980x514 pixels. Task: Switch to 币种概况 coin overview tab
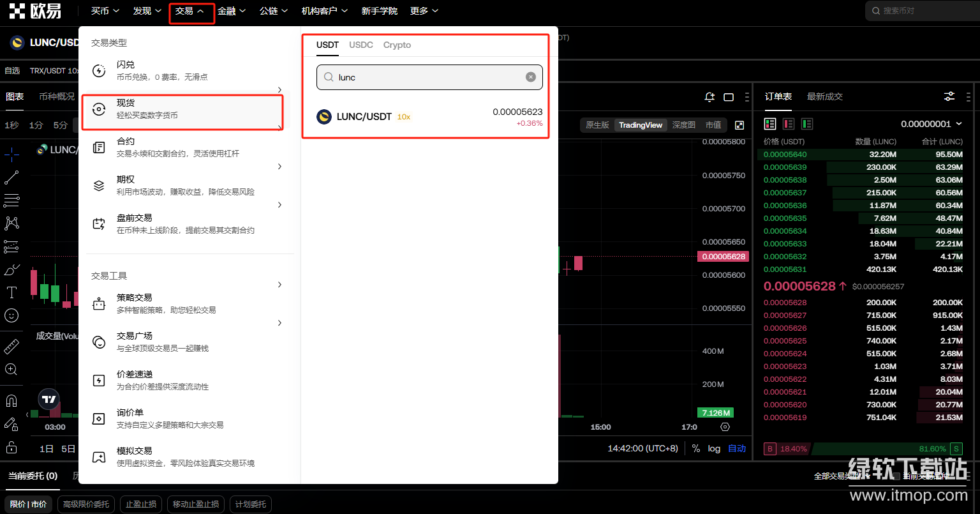57,96
